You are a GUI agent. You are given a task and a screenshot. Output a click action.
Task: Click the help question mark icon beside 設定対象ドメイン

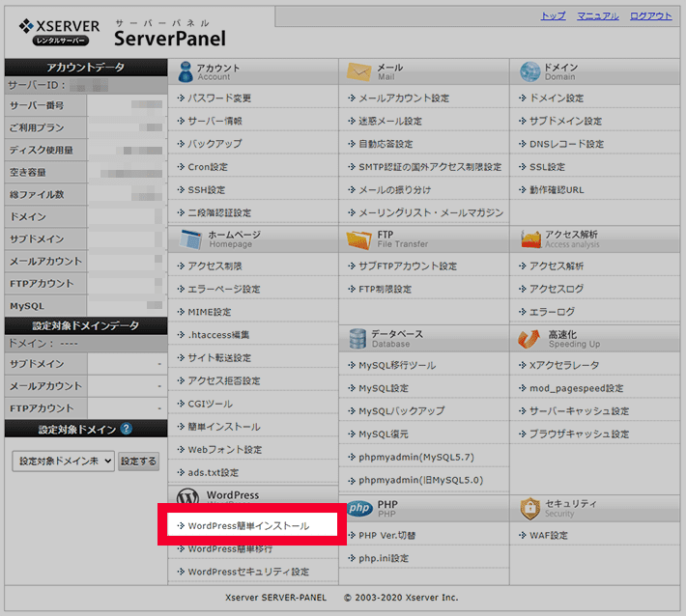click(x=126, y=429)
